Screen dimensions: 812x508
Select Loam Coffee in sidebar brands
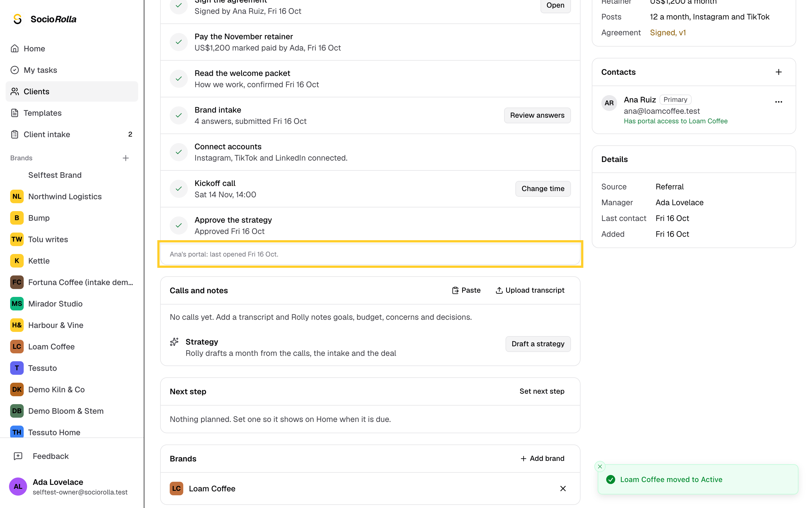click(71, 347)
